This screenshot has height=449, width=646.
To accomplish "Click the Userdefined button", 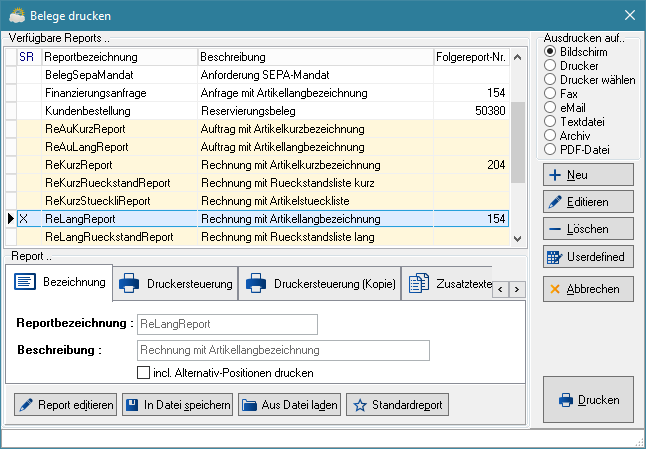I will pos(588,257).
